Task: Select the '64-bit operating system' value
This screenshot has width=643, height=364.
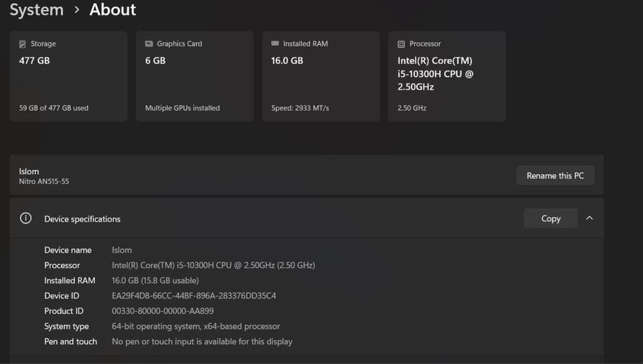Action: click(x=195, y=326)
